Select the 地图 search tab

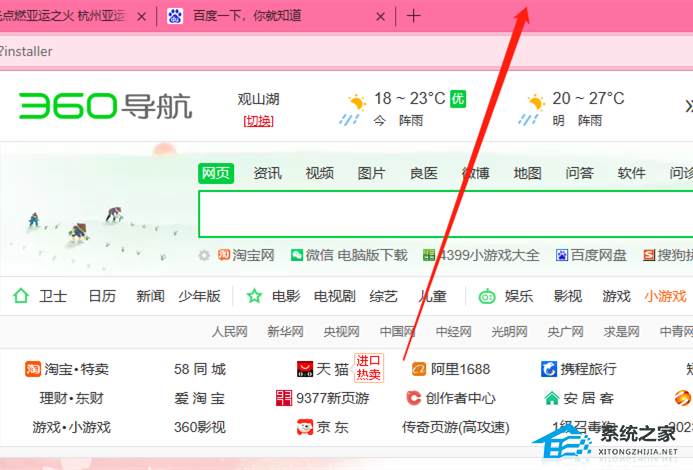point(527,173)
